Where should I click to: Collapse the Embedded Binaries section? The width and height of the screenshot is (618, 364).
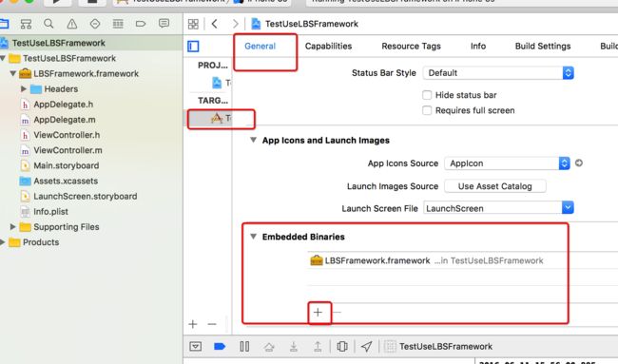pos(254,237)
